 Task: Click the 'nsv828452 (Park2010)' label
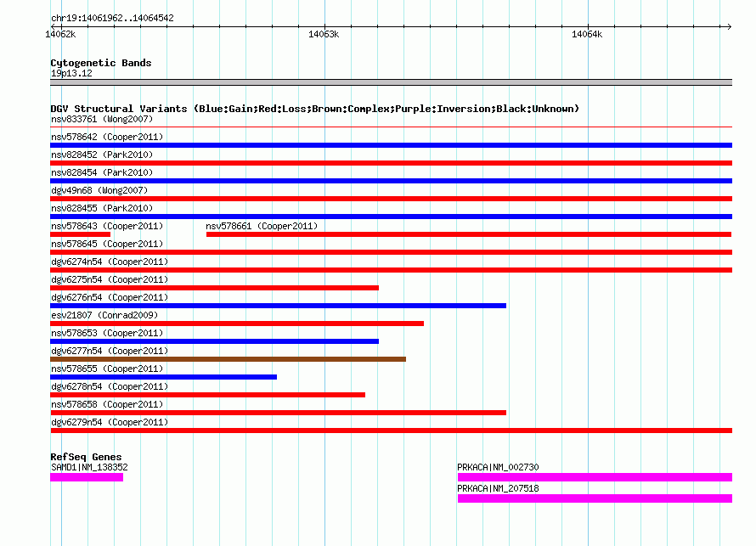[x=102, y=155]
